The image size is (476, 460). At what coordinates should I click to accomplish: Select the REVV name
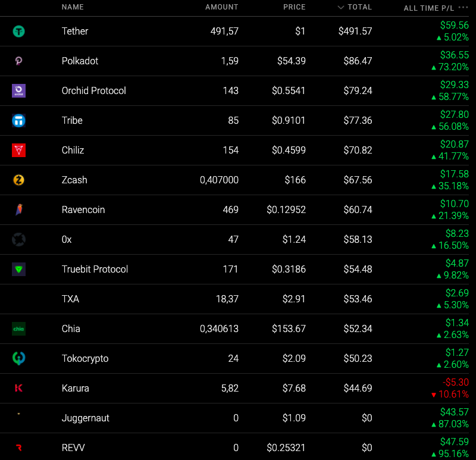tap(73, 448)
